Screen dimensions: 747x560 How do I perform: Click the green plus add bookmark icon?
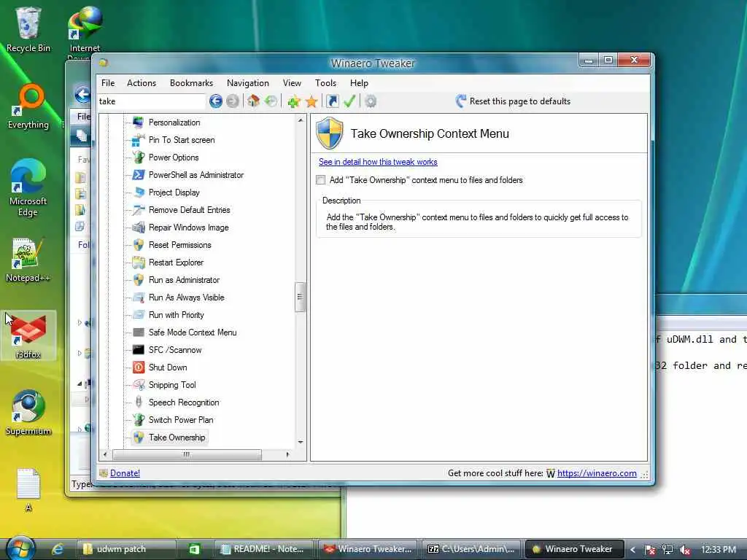point(294,101)
